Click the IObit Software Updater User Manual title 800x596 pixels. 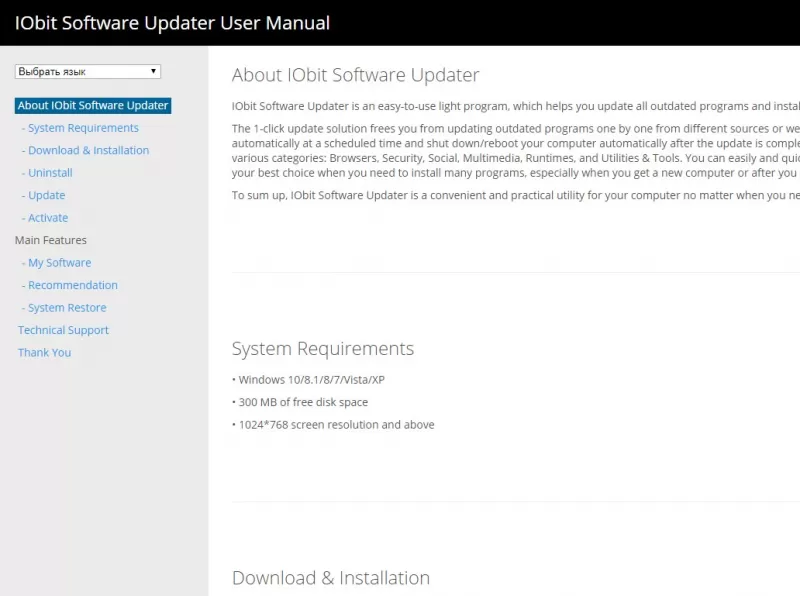[x=172, y=23]
